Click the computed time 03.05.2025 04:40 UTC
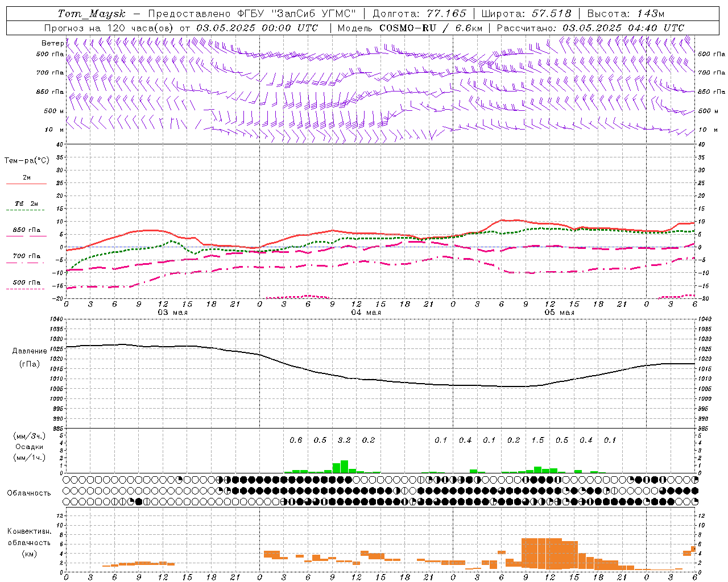The image size is (728, 582). 623,28
